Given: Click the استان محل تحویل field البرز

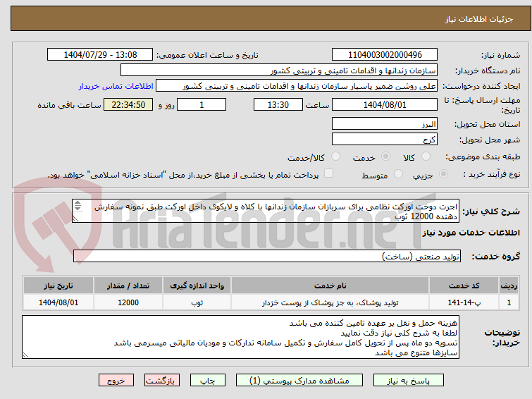Looking at the screenshot, I should [385, 124].
